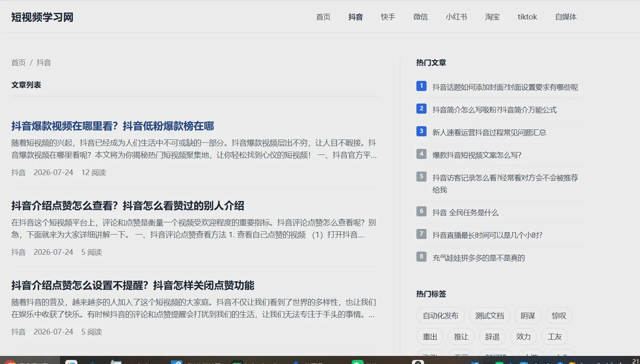Navigate to the 小红书 section
The image size is (640, 364).
coord(456,17)
